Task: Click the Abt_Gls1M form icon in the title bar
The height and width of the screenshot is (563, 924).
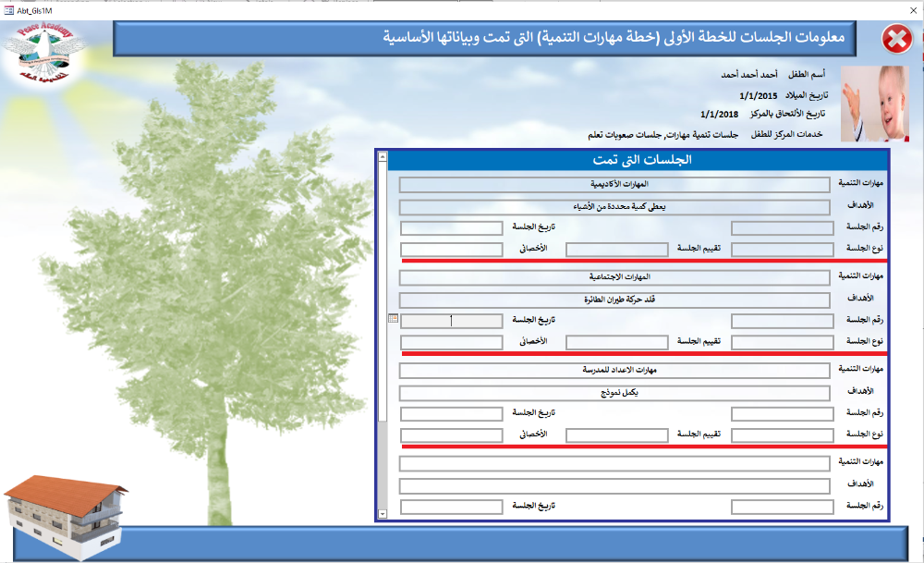Action: coord(9,10)
